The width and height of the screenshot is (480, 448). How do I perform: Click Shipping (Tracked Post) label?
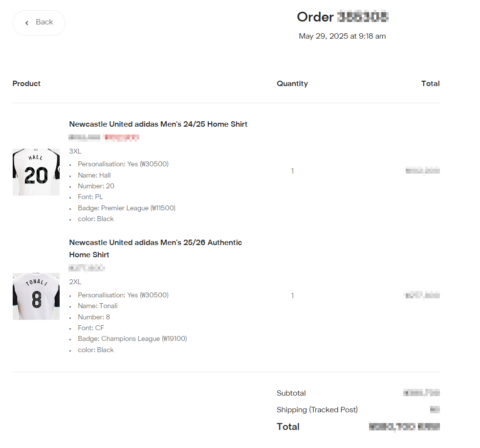tap(317, 410)
